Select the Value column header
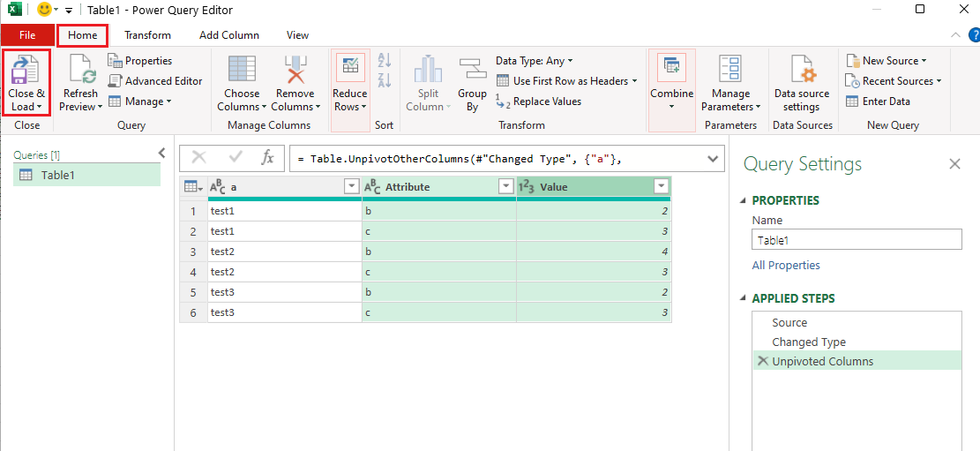 pyautogui.click(x=594, y=186)
